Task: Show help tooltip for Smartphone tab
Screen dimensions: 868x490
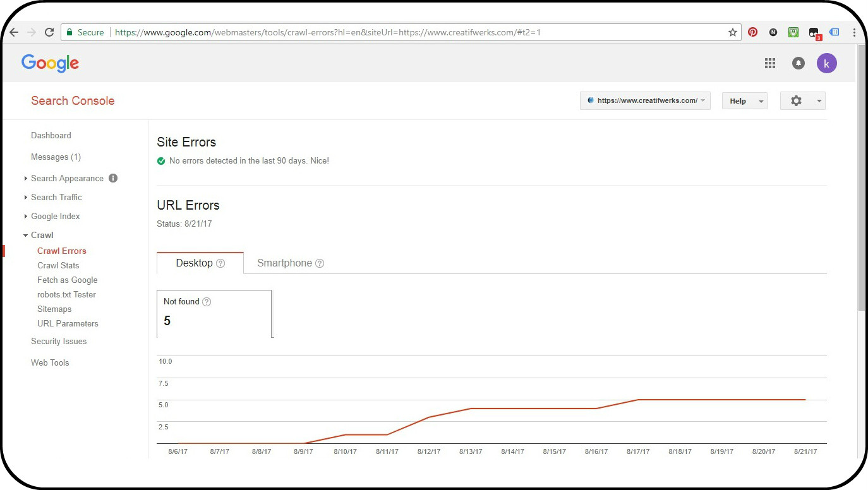Action: point(320,263)
